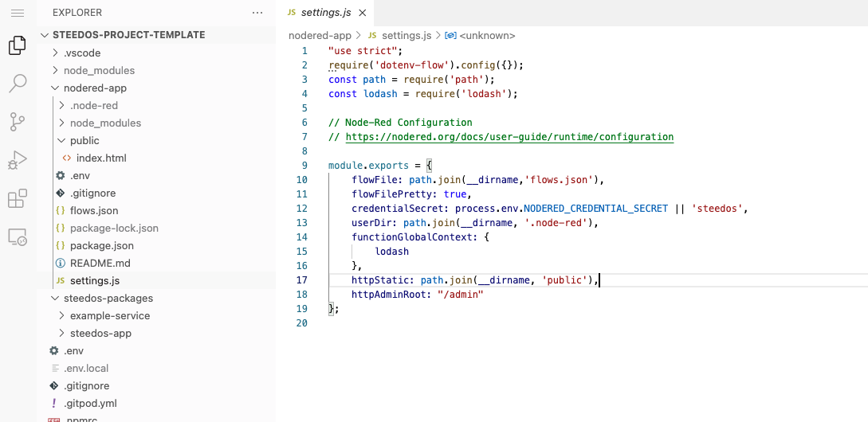Viewport: 868px width, 422px height.
Task: Select the Explorer activity bar icon
Action: coord(18,46)
